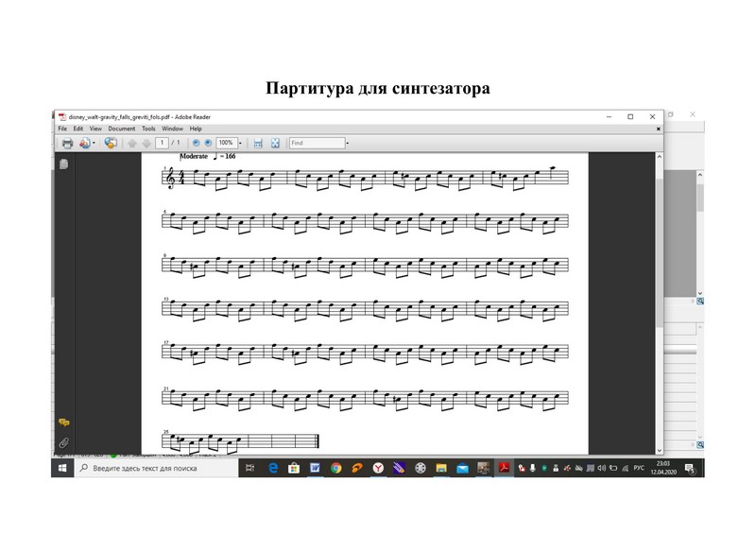Click the Print icon in the toolbar

[x=67, y=143]
